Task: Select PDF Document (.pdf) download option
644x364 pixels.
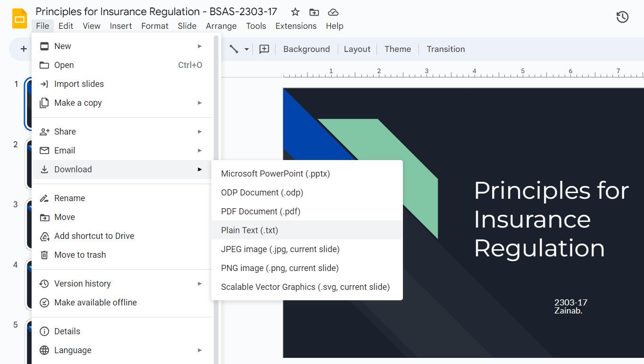Action: point(260,212)
